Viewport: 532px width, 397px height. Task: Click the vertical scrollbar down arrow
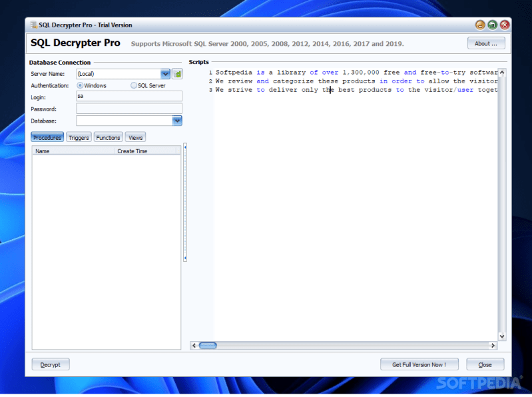point(502,336)
